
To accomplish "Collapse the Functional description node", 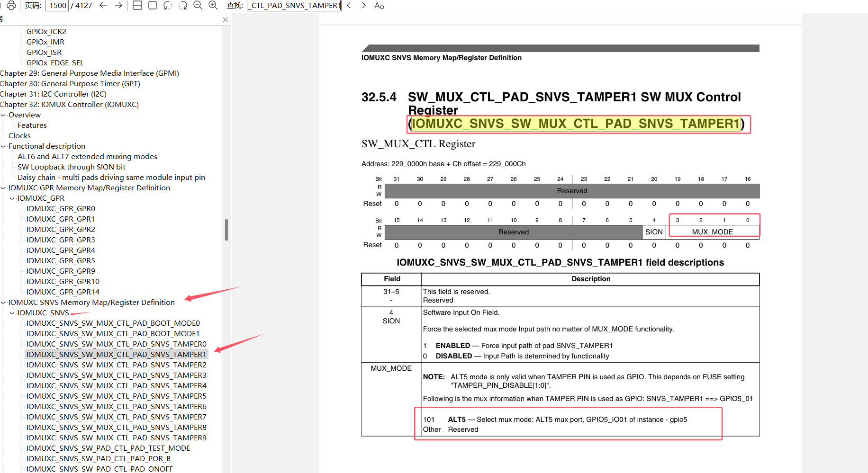I will (3, 146).
